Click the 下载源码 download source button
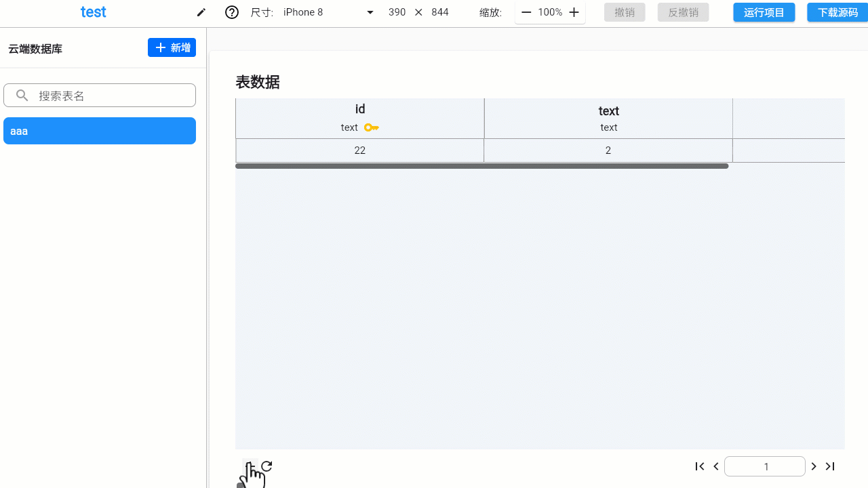 [837, 12]
